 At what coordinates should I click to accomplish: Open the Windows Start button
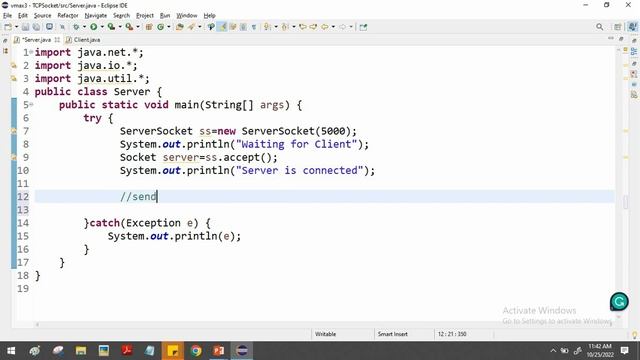11,351
